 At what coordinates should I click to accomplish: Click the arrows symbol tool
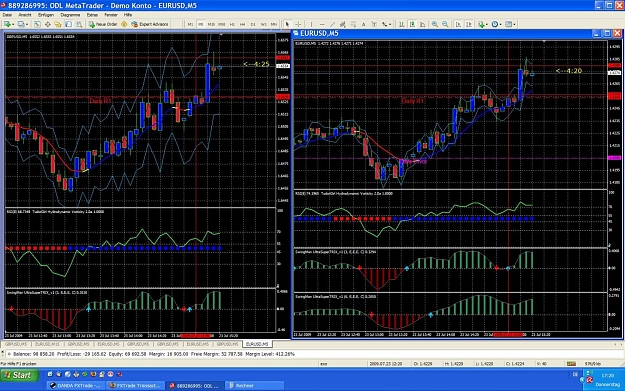(385, 24)
